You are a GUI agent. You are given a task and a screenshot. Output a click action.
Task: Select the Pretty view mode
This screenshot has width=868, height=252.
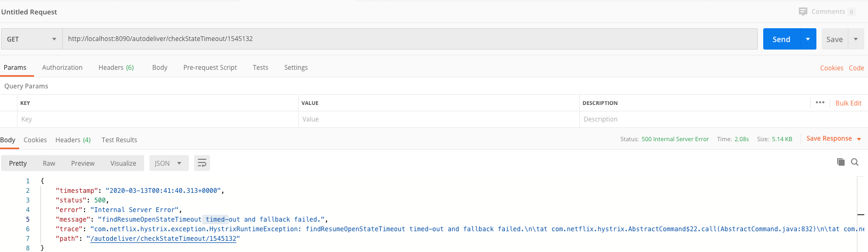pyautogui.click(x=18, y=163)
